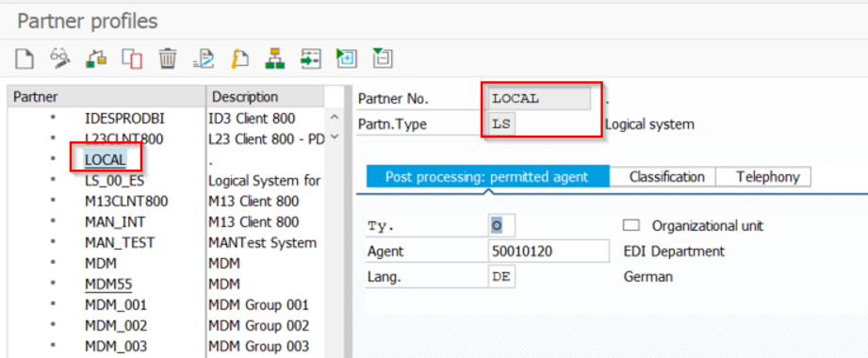Select partner MDM_002

[115, 325]
